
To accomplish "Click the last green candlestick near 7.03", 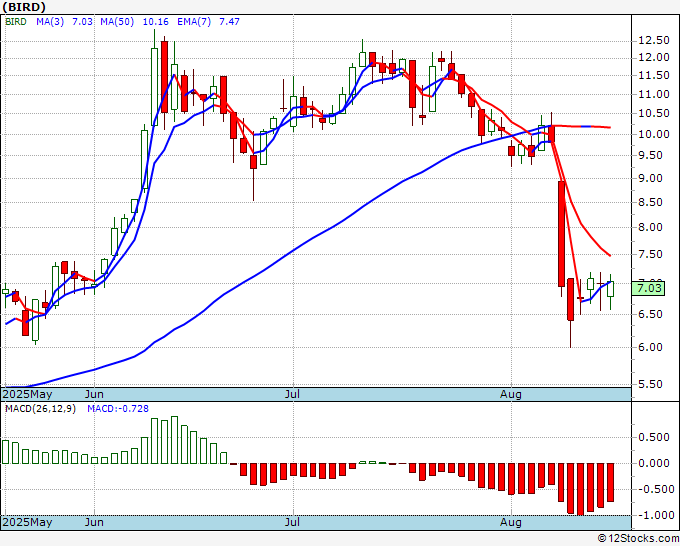I will tap(611, 289).
